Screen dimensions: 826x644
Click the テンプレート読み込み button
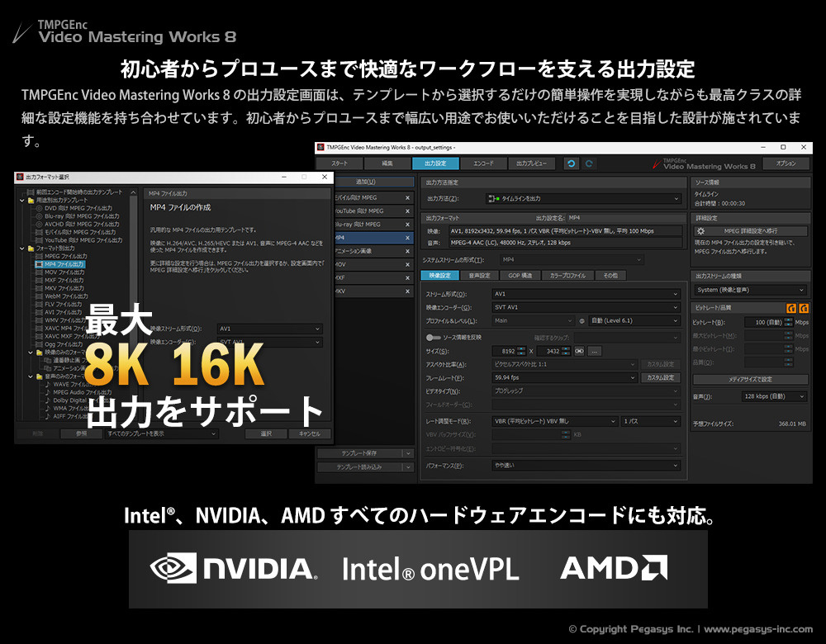pos(359,467)
